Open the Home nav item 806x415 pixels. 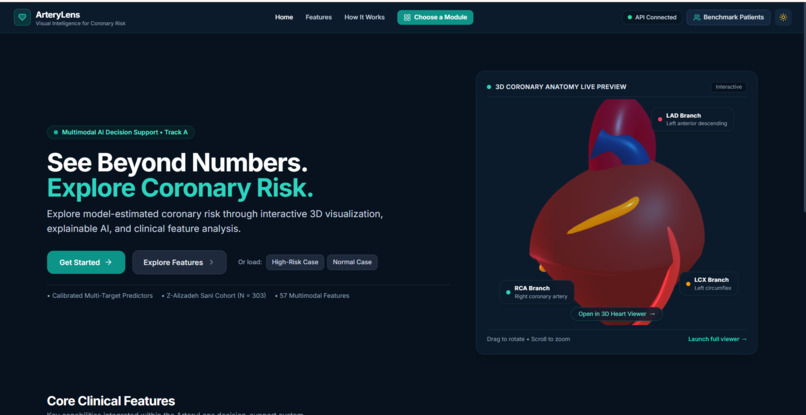coord(284,17)
